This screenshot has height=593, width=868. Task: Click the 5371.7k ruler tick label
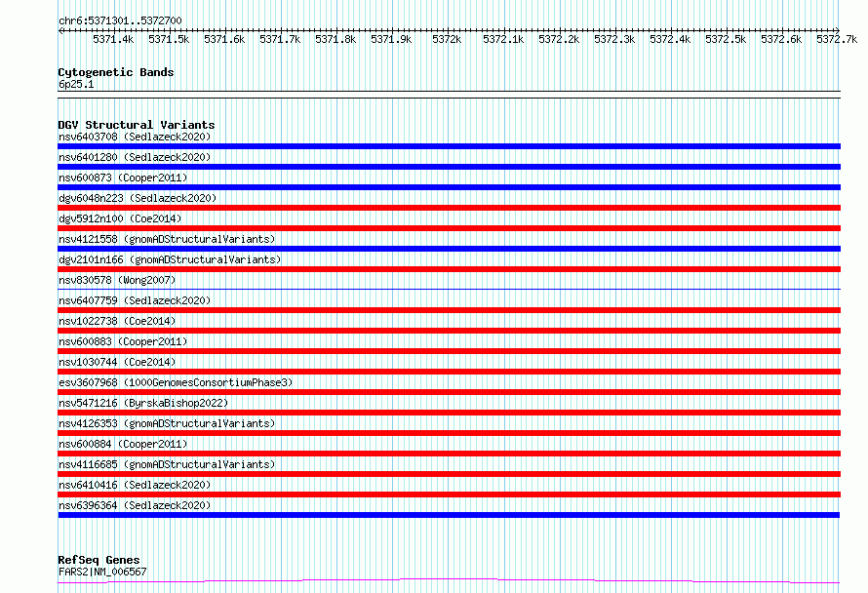coord(280,39)
